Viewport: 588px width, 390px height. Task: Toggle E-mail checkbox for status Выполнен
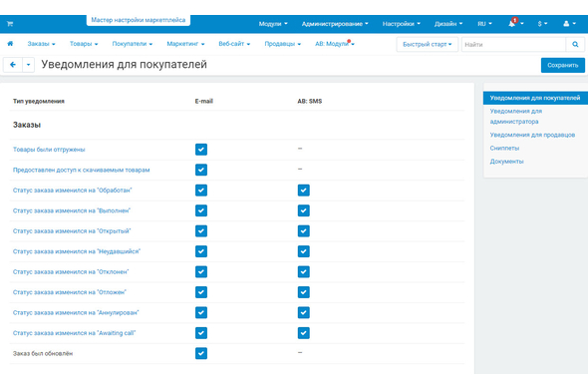(201, 210)
